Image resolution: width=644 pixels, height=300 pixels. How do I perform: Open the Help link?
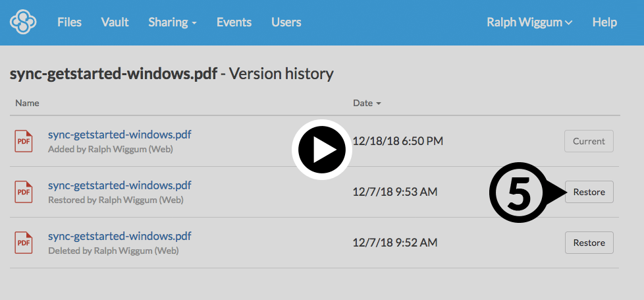click(604, 22)
